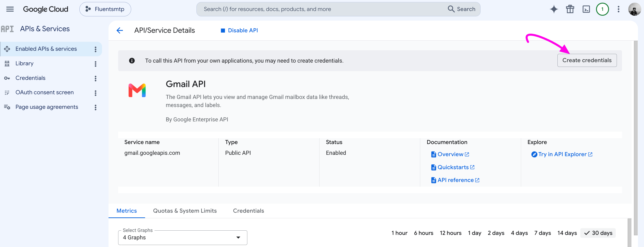644x247 pixels.
Task: Select the 1 day time range
Action: click(474, 233)
